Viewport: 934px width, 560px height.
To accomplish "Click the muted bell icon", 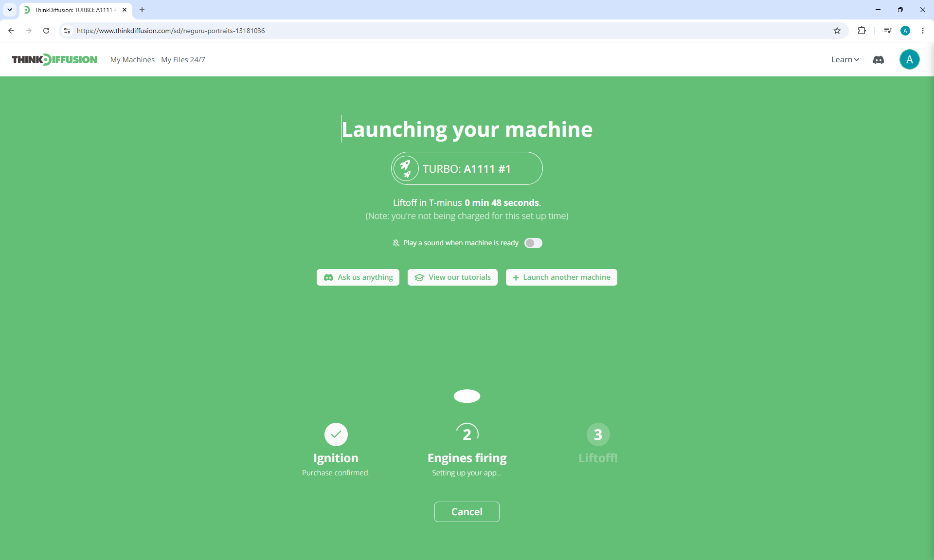I will 396,243.
